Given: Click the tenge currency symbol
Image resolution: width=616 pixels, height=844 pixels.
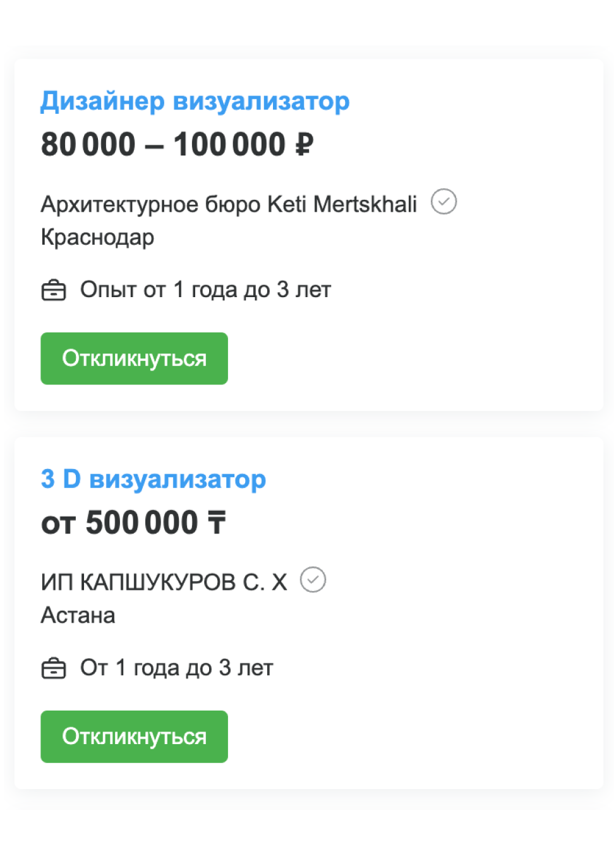Looking at the screenshot, I should click(x=217, y=523).
